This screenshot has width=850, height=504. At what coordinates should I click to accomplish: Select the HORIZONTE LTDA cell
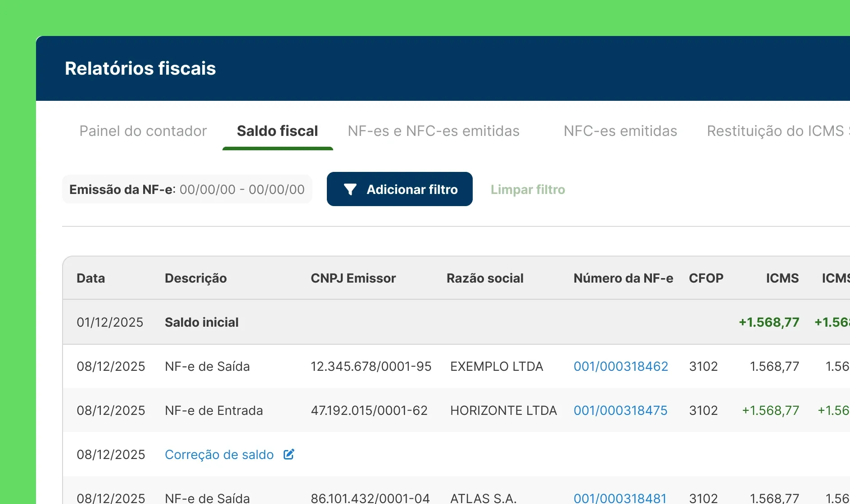click(x=503, y=410)
